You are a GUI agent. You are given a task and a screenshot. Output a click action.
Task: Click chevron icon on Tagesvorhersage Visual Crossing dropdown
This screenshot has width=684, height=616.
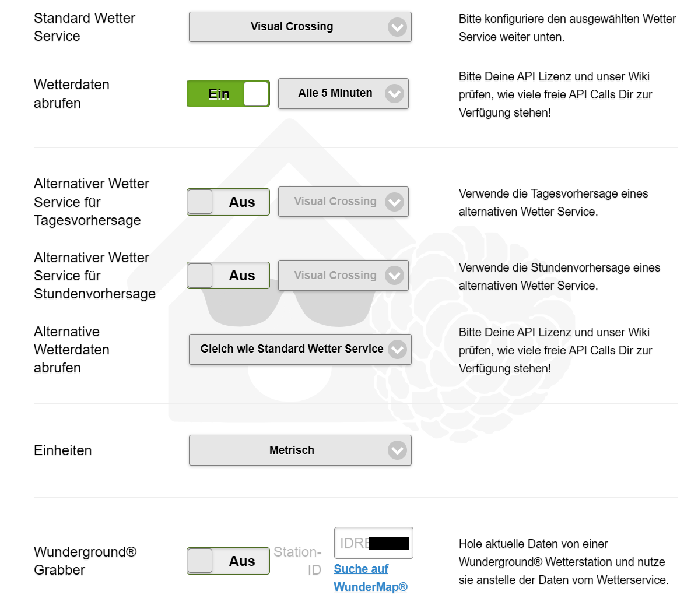[x=394, y=202]
